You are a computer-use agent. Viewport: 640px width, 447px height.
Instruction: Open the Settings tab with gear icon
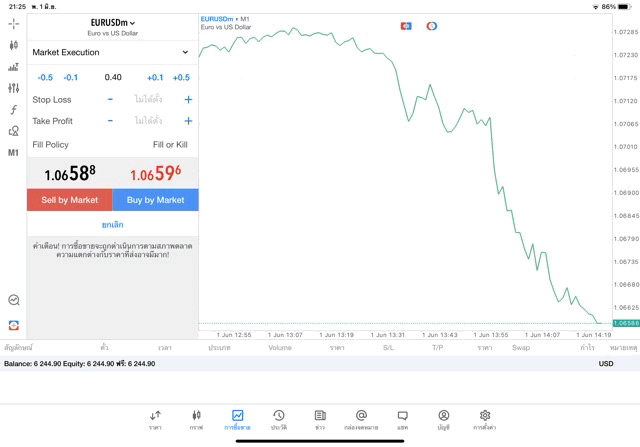click(485, 420)
